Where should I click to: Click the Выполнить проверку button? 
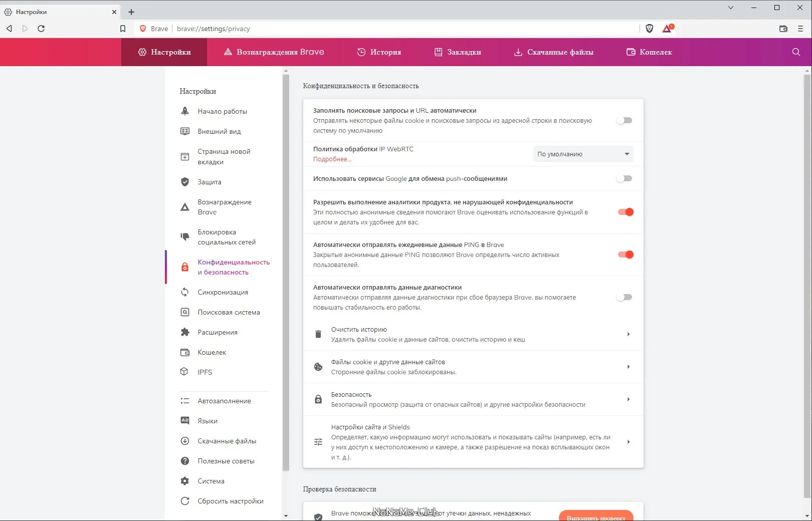click(x=596, y=516)
